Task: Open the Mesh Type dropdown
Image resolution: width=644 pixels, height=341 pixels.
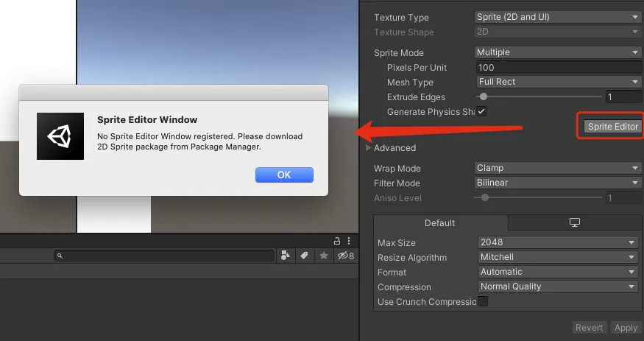Action: coord(559,82)
